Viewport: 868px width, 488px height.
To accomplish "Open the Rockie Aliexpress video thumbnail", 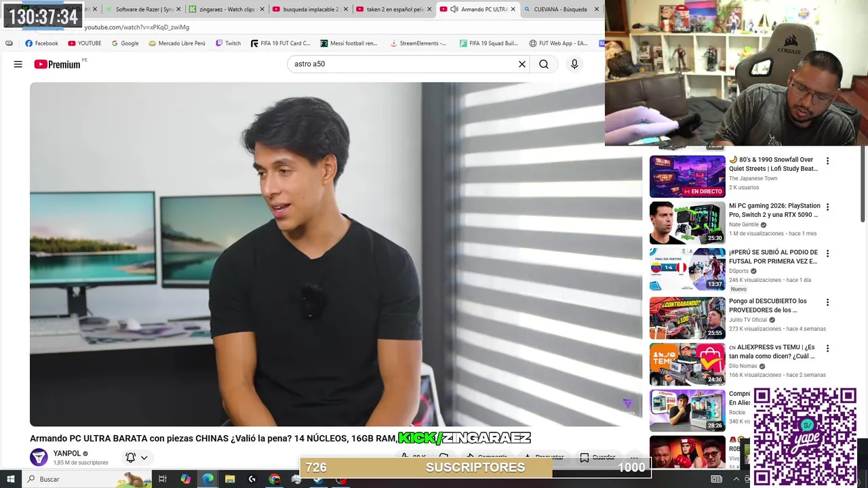I will click(687, 410).
